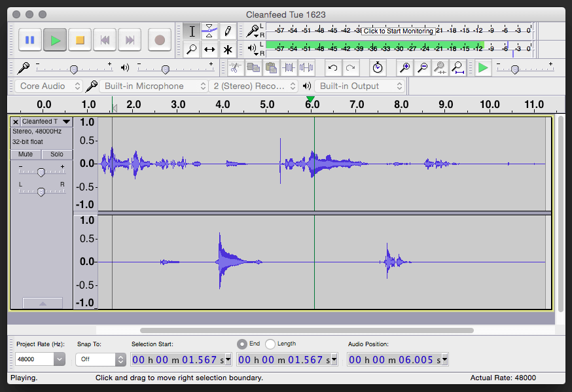
Task: Click the Play-at-speed green arrow
Action: (x=483, y=68)
